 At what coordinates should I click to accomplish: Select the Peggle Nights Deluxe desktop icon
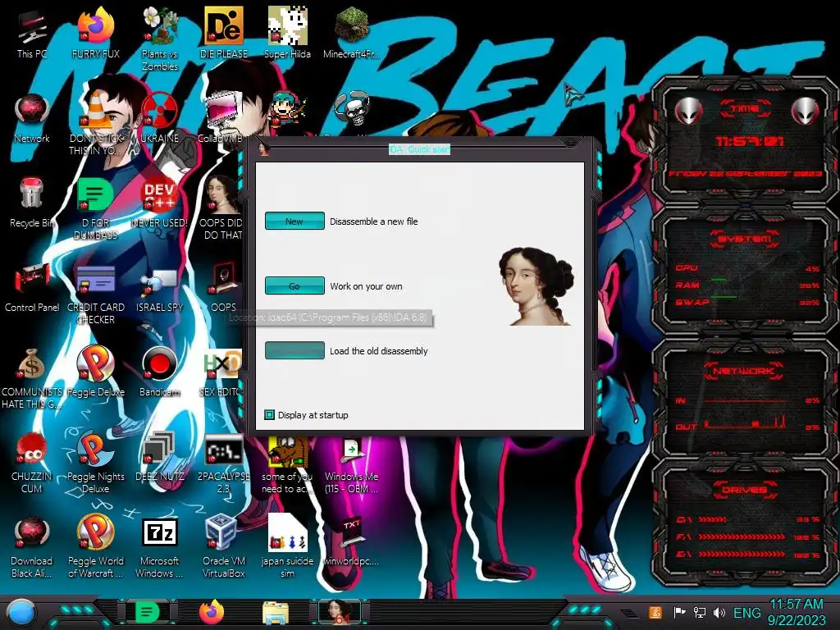pos(95,462)
